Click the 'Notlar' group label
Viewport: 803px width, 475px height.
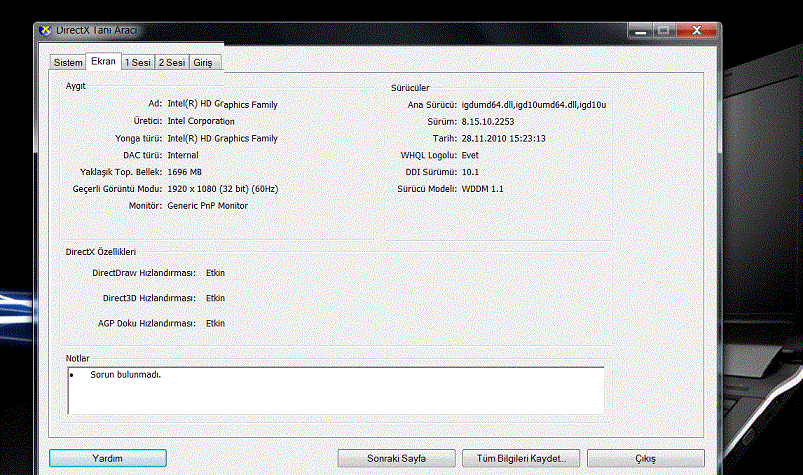pos(77,358)
